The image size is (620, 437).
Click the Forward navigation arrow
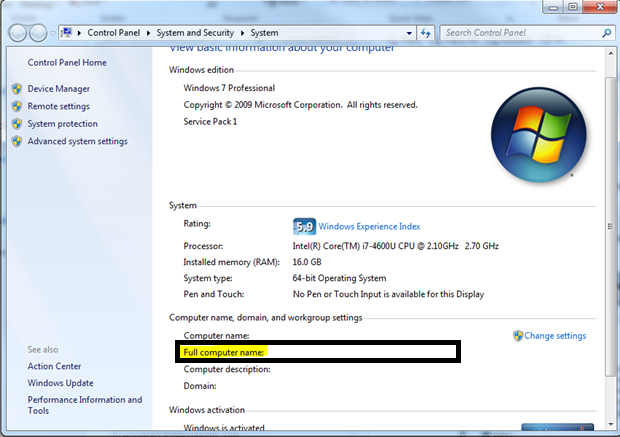coord(38,33)
